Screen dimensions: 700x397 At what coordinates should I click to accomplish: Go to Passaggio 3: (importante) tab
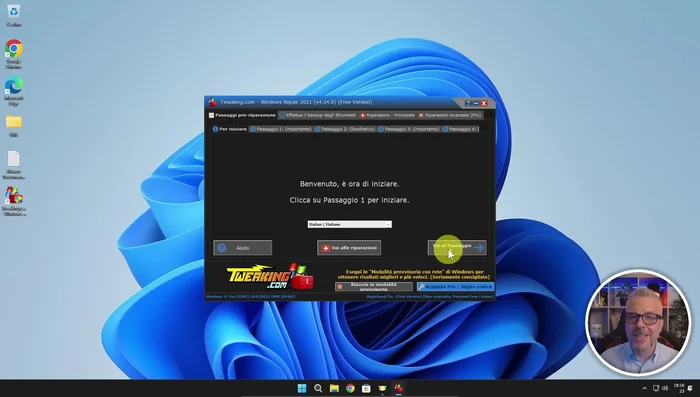409,129
